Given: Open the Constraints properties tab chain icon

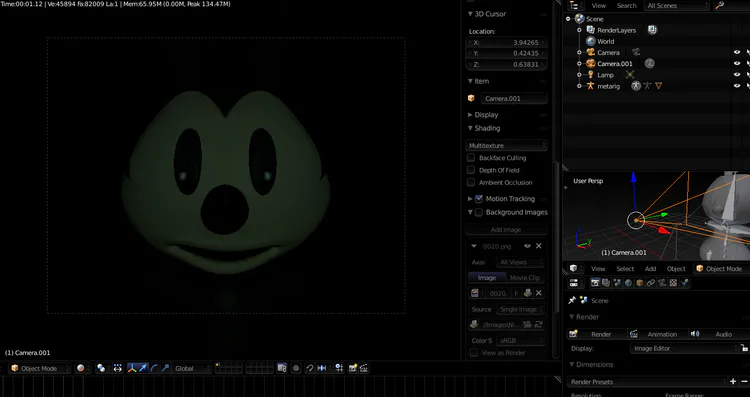Looking at the screenshot, I should (x=651, y=283).
